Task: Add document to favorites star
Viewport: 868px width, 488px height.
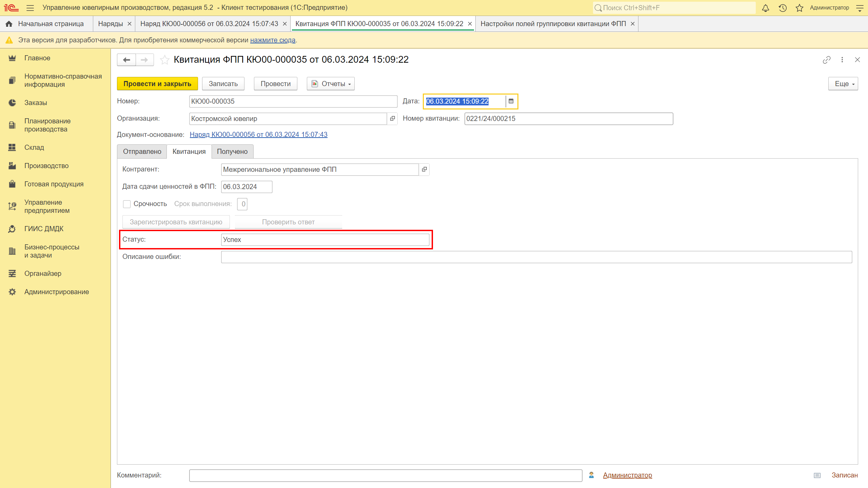Action: pos(165,60)
